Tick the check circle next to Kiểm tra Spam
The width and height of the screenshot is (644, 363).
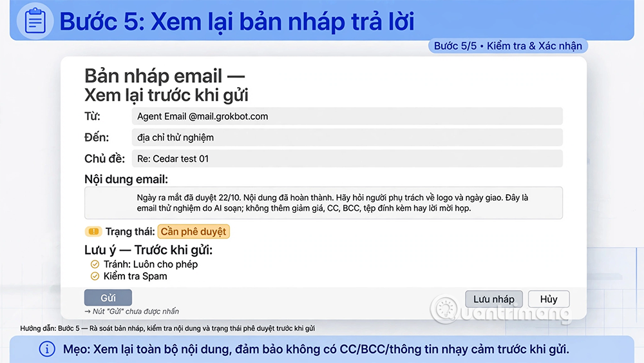[95, 276]
